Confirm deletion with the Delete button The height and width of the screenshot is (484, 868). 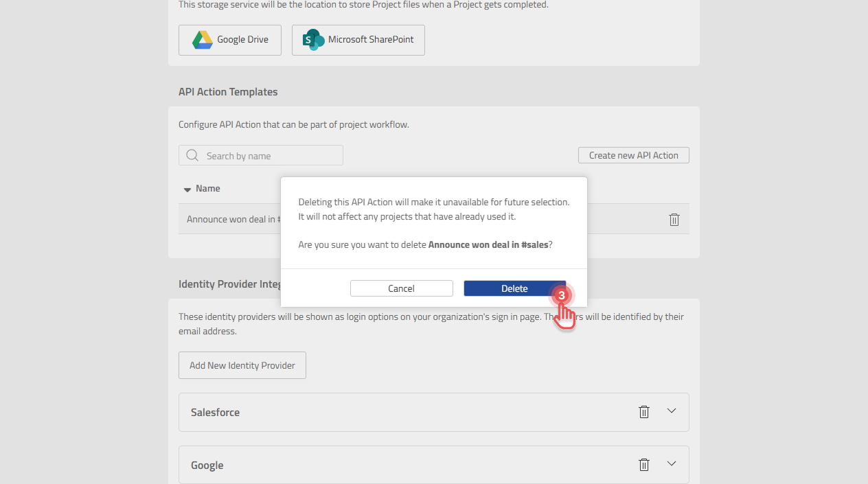click(x=514, y=288)
